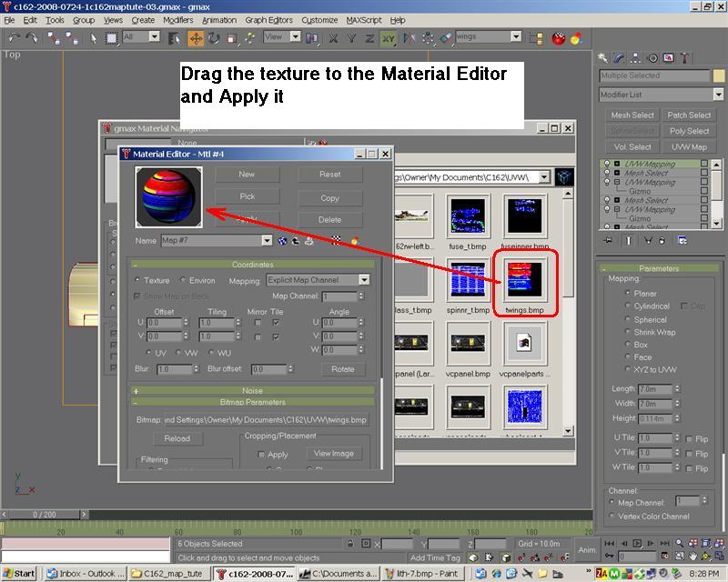Image resolution: width=728 pixels, height=582 pixels.
Task: Select the Select and Link tool
Action: pyautogui.click(x=53, y=38)
